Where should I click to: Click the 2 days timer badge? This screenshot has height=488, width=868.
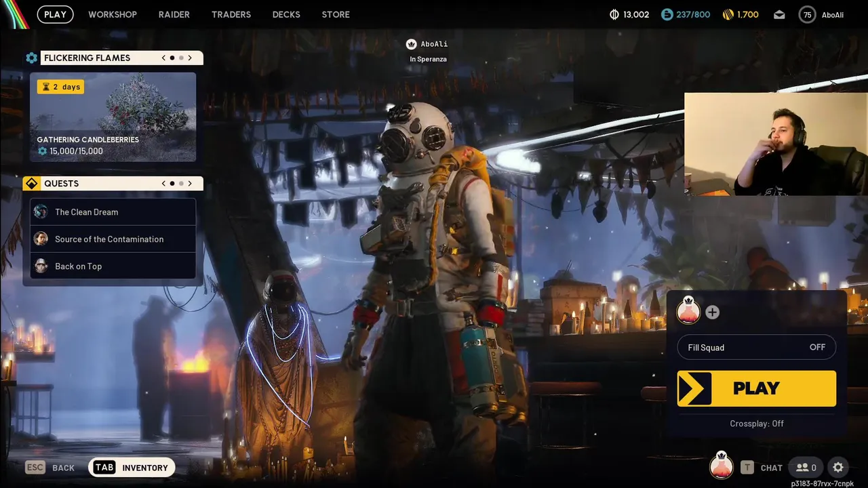pyautogui.click(x=61, y=87)
